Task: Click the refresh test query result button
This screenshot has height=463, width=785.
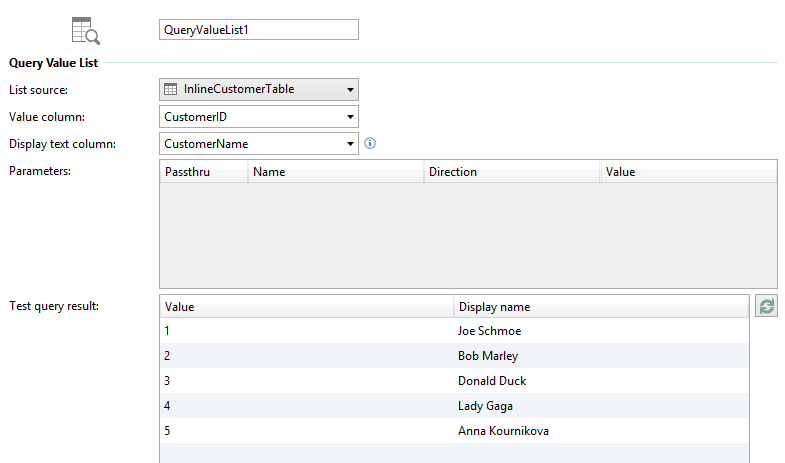Action: [767, 307]
